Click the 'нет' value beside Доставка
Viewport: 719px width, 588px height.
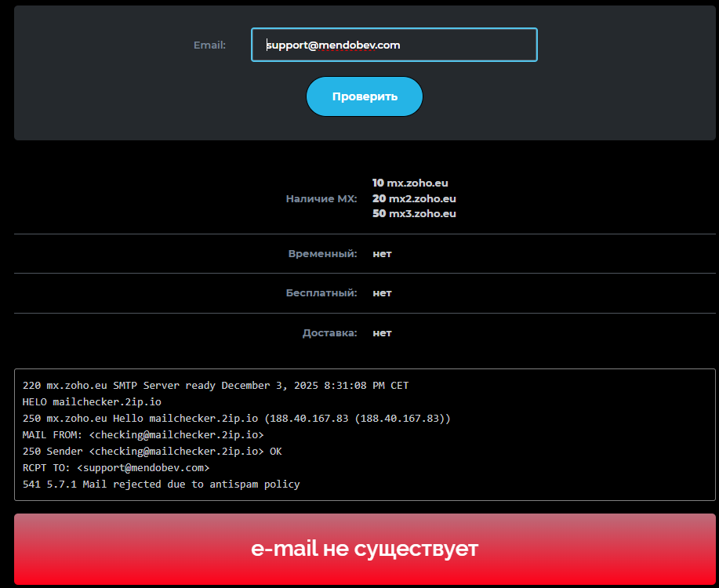click(x=382, y=332)
